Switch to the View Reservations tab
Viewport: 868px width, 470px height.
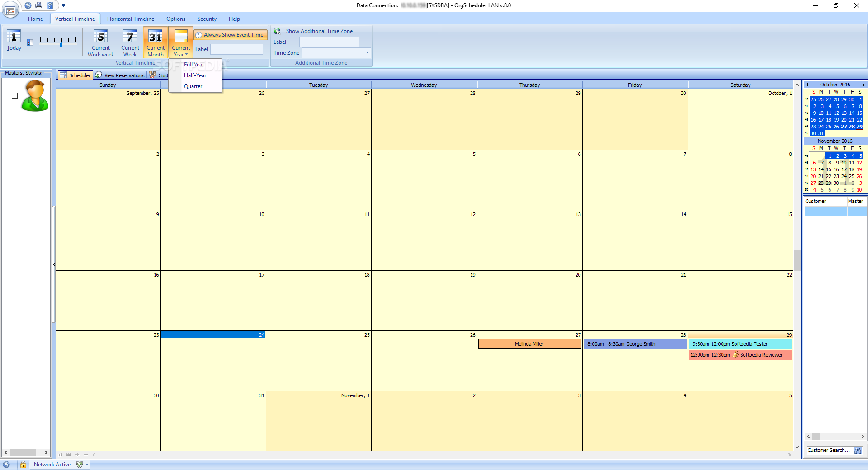point(120,75)
